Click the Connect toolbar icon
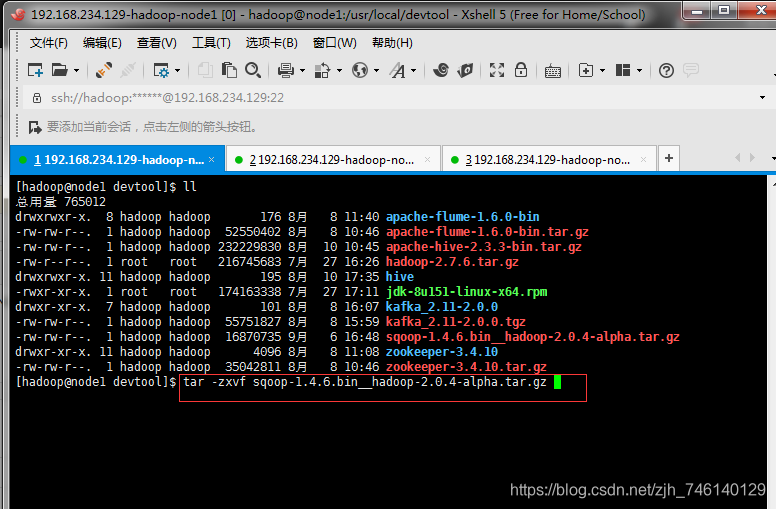Image resolution: width=776 pixels, height=509 pixels. pyautogui.click(x=103, y=70)
